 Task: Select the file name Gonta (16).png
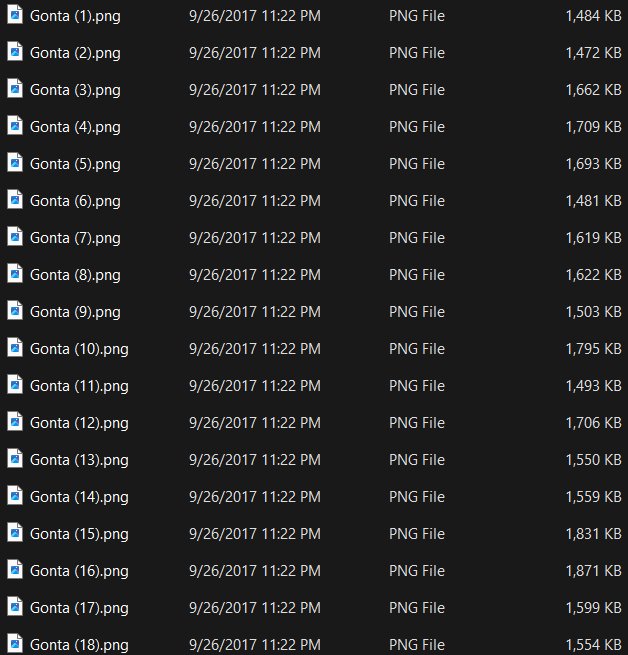click(79, 571)
